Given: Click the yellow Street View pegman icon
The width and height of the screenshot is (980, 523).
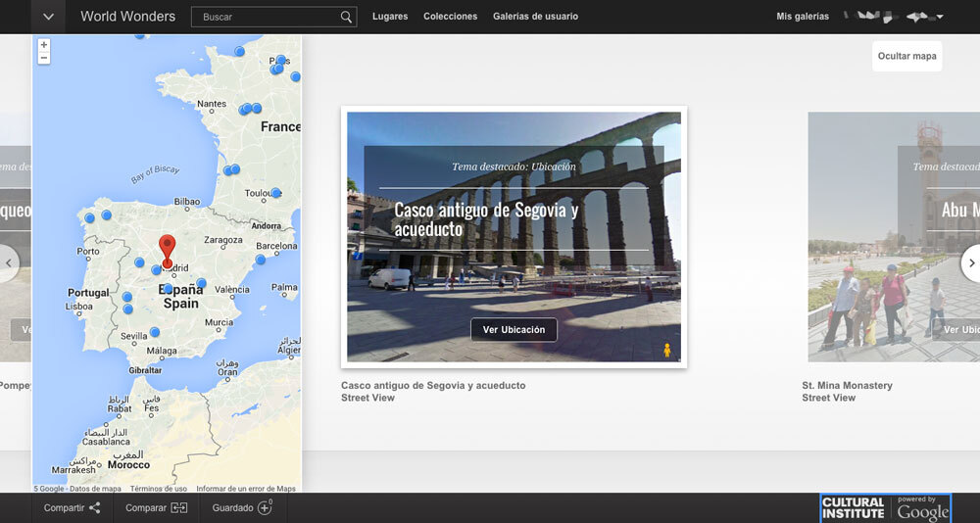Looking at the screenshot, I should click(667, 350).
